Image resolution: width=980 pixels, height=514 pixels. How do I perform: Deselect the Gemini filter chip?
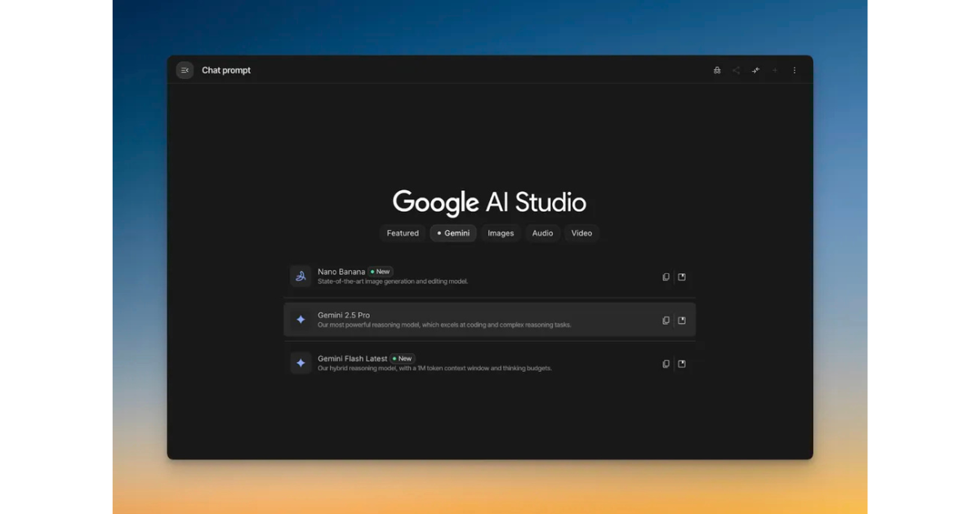(x=452, y=233)
